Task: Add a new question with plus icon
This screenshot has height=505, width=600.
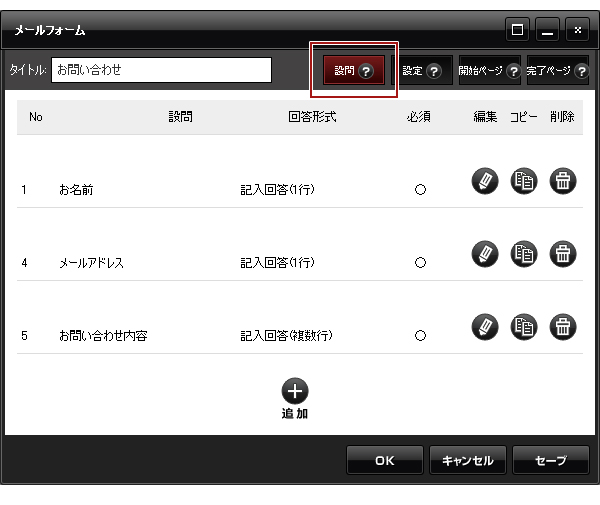Action: pos(295,391)
